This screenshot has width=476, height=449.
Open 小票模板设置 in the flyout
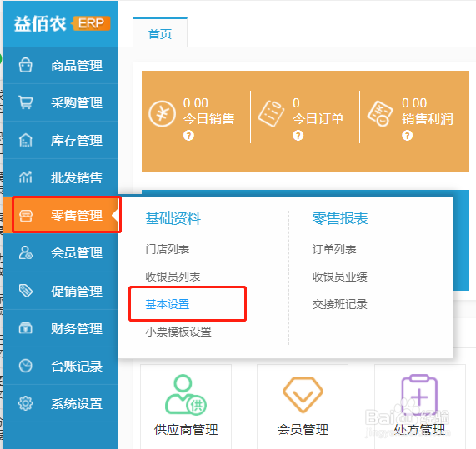click(x=178, y=332)
